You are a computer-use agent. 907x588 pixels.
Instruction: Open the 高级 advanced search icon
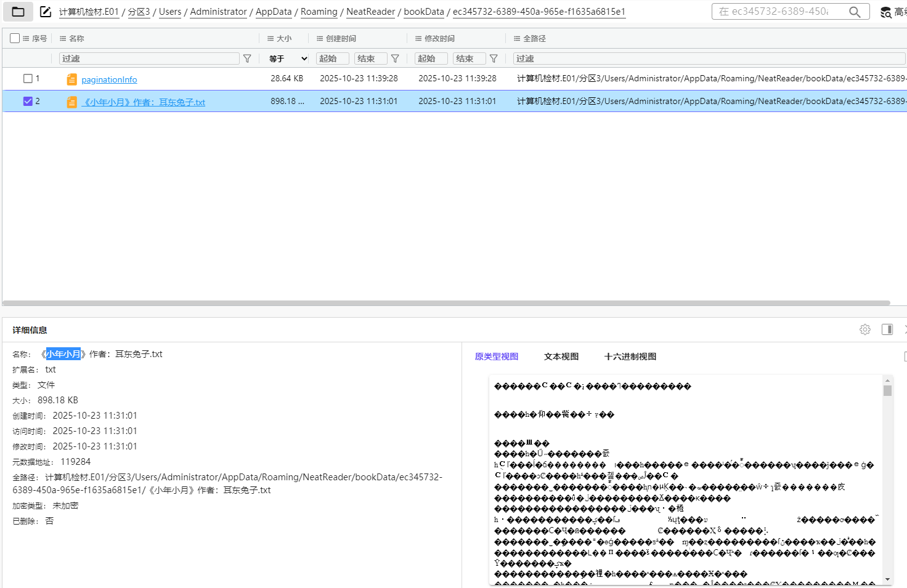point(886,12)
